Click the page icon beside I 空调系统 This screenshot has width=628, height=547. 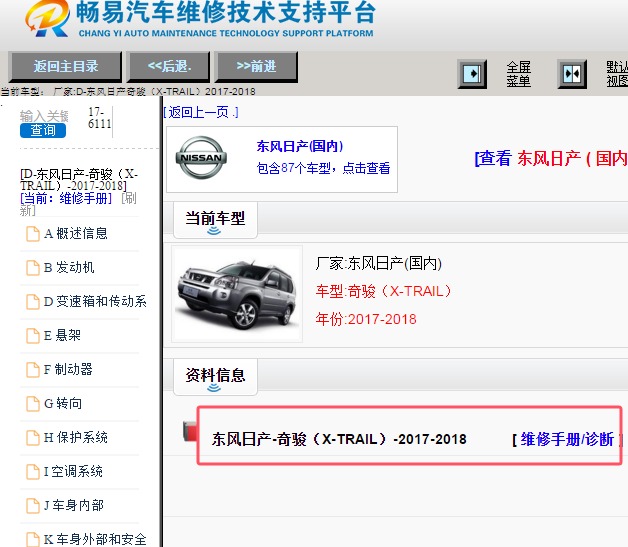pyautogui.click(x=33, y=472)
